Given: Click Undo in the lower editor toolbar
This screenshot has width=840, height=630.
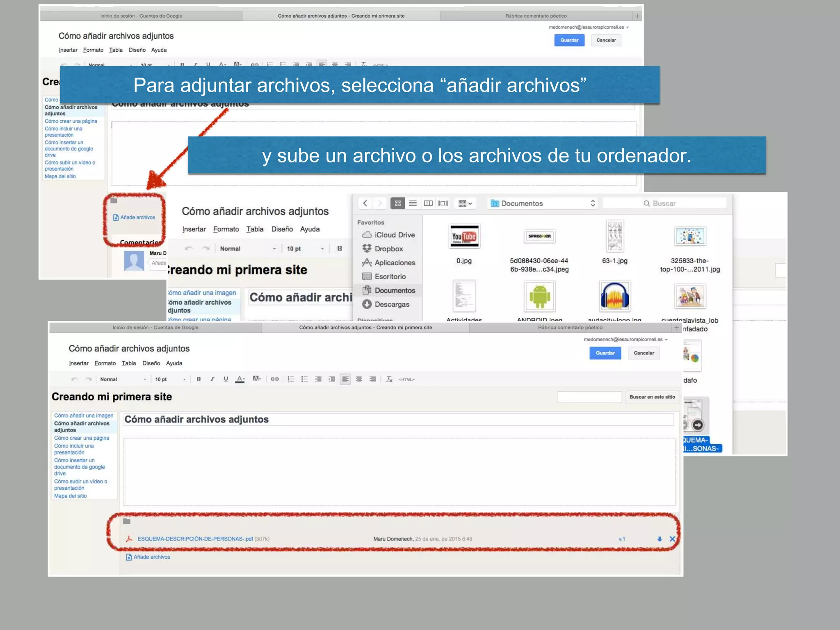Looking at the screenshot, I should tap(75, 379).
